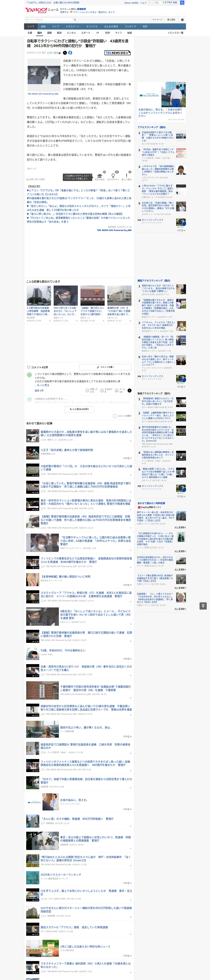Click the ライブ tab in top bar

pyautogui.click(x=56, y=27)
